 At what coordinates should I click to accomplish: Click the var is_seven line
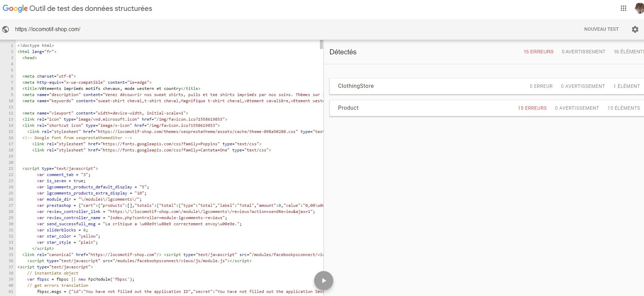tap(61, 181)
